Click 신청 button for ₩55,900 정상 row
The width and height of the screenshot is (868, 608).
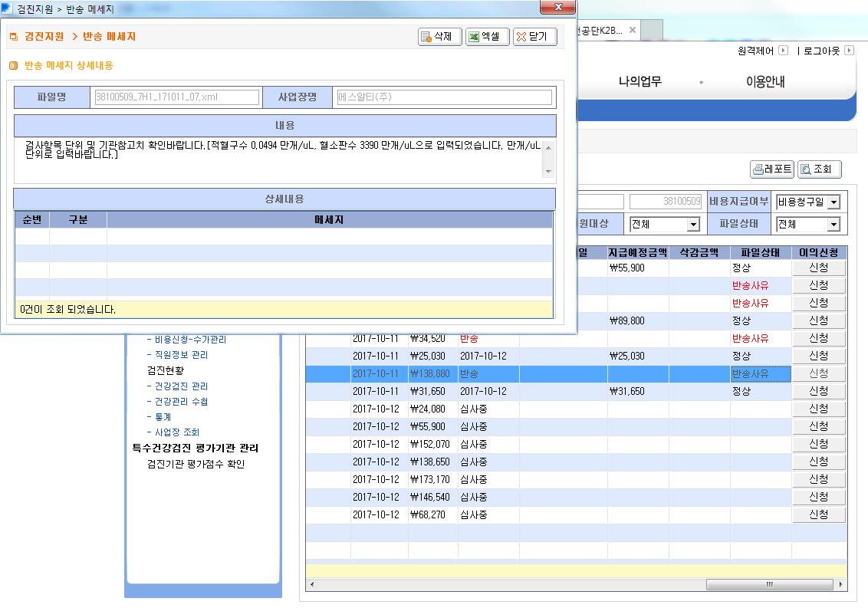819,268
